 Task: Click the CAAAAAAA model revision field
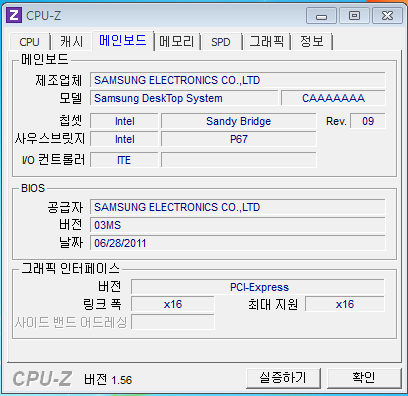click(x=333, y=98)
